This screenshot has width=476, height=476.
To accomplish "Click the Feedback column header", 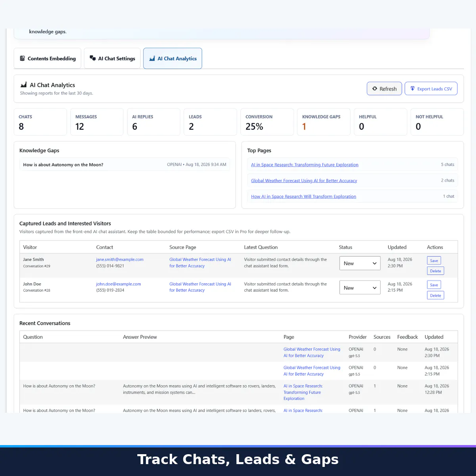I will [x=407, y=337].
